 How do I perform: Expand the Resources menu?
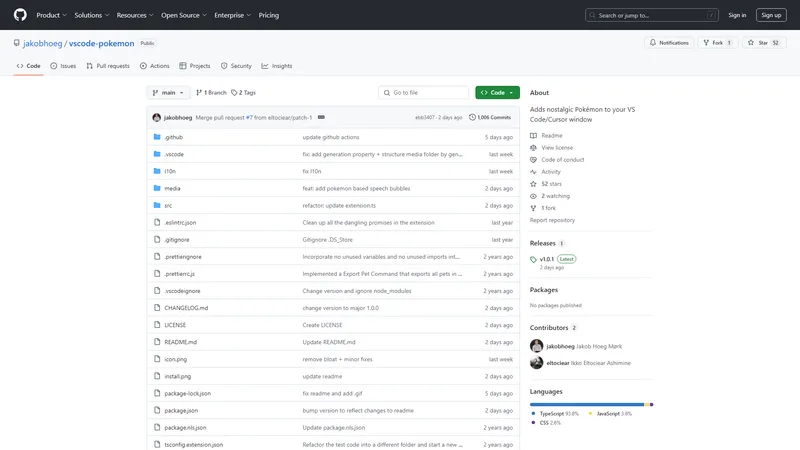coord(135,15)
